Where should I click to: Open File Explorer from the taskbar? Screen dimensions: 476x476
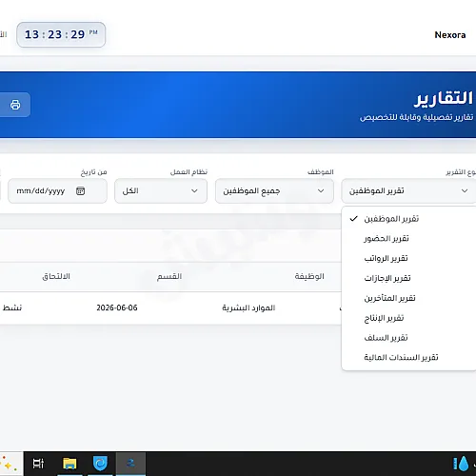coord(69,464)
